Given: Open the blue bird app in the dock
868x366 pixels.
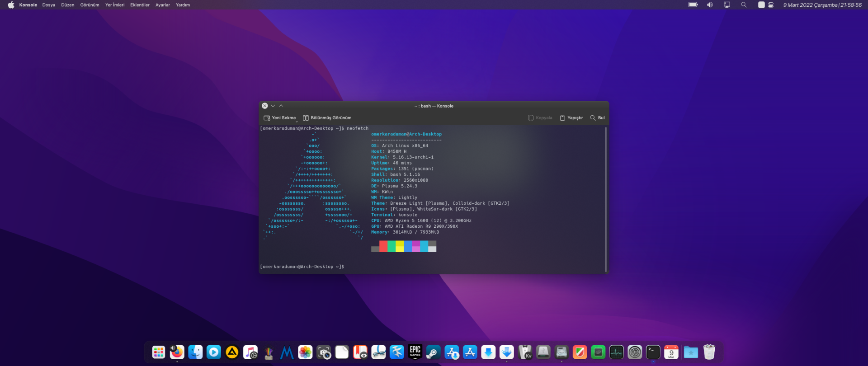Looking at the screenshot, I should tap(397, 352).
